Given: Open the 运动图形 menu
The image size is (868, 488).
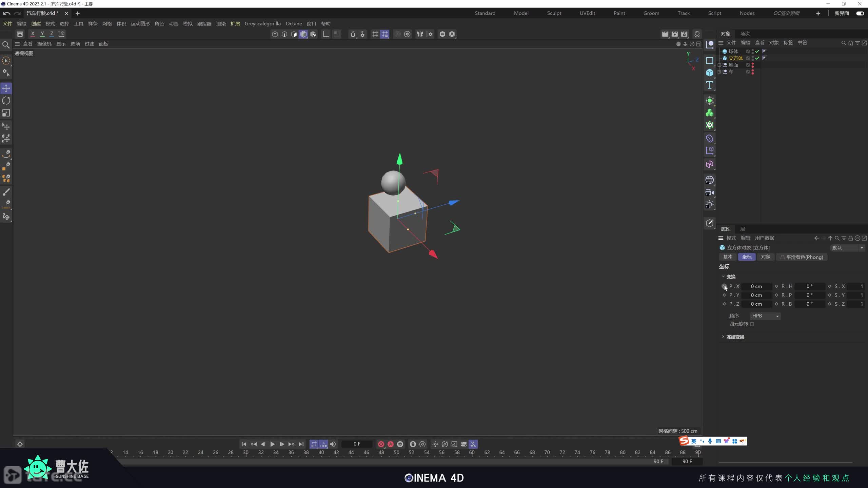Looking at the screenshot, I should [x=140, y=24].
